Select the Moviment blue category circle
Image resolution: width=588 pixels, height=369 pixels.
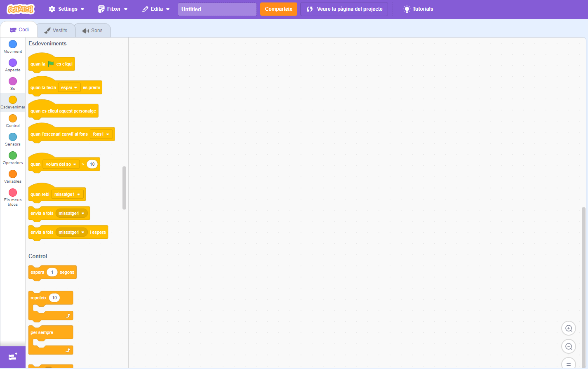(x=13, y=44)
